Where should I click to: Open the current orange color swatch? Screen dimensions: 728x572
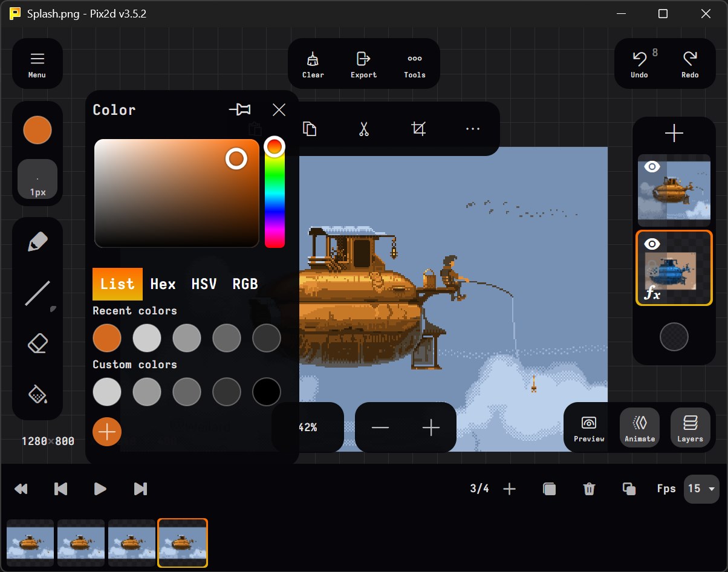tap(37, 130)
